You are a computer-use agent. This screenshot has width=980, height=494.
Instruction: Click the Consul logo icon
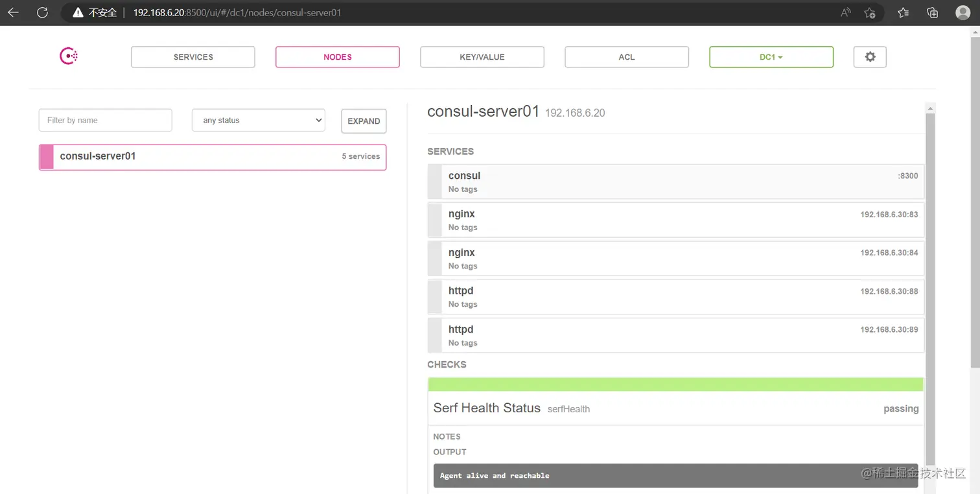[x=69, y=56]
